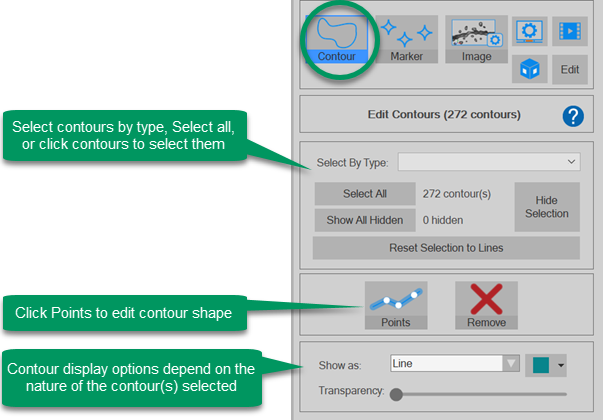
Task: Click the Hide Selection button
Action: pyautogui.click(x=546, y=206)
